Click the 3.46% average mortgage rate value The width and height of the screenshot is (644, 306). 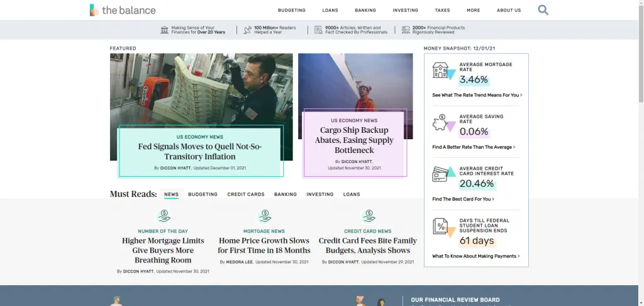click(474, 80)
